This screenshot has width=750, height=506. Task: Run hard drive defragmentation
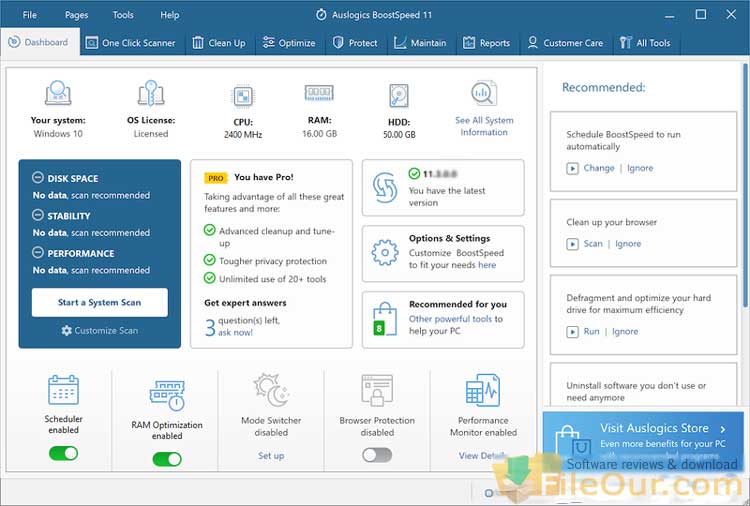(591, 331)
